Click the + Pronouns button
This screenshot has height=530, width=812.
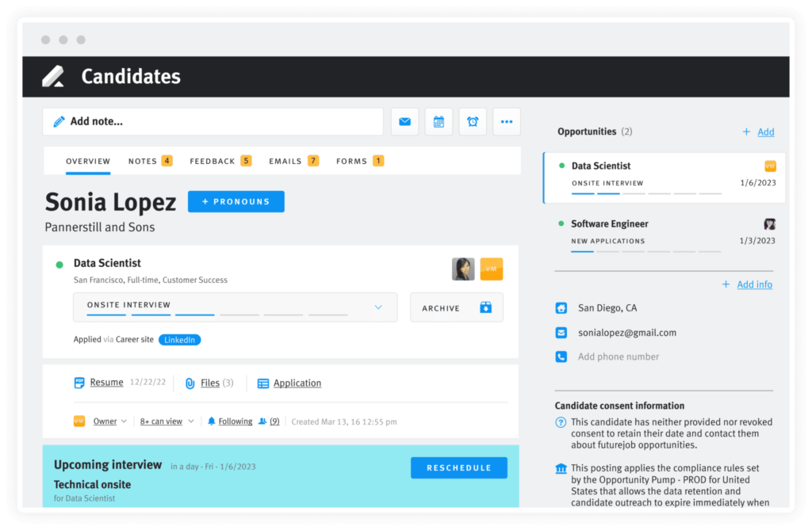coord(236,202)
